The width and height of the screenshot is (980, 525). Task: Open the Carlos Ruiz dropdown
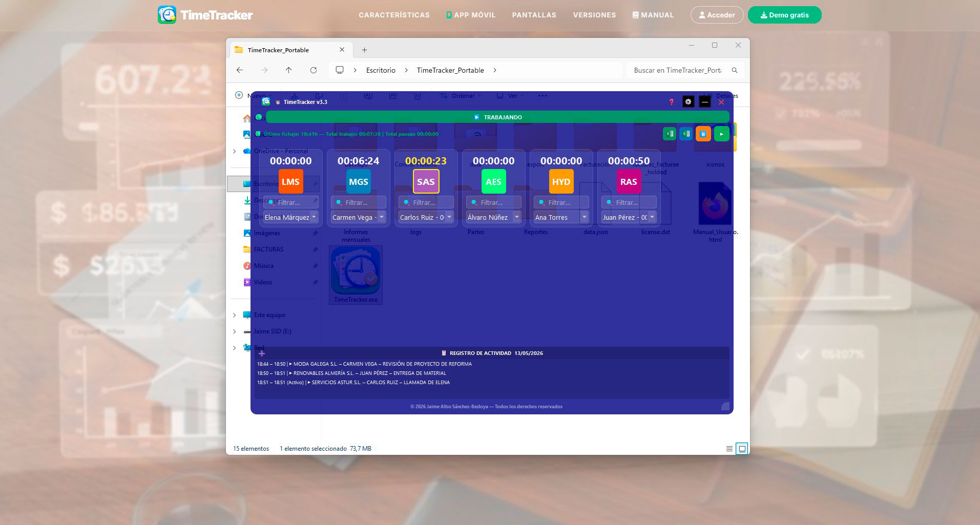coord(426,217)
